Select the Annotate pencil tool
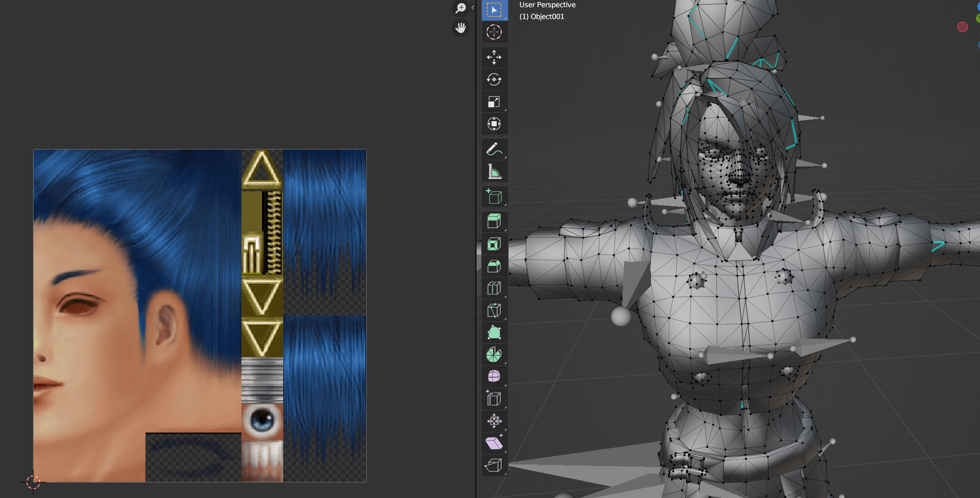This screenshot has height=498, width=980. pyautogui.click(x=494, y=150)
